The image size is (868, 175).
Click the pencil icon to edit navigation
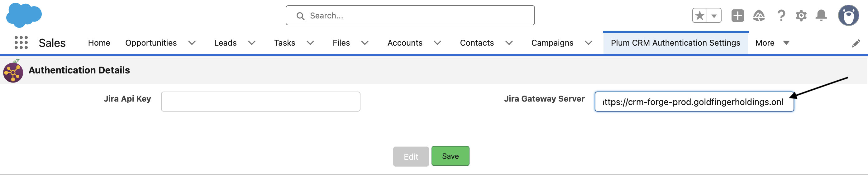point(856,43)
